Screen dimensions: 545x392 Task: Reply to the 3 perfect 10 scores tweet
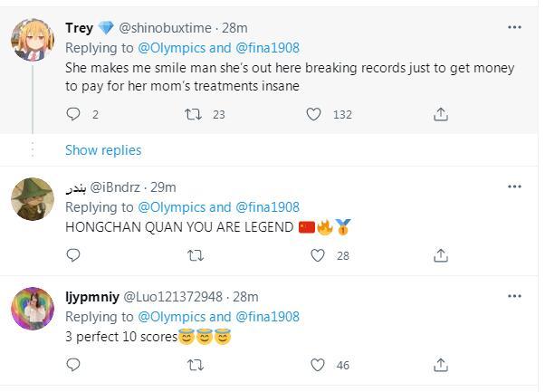pos(74,365)
